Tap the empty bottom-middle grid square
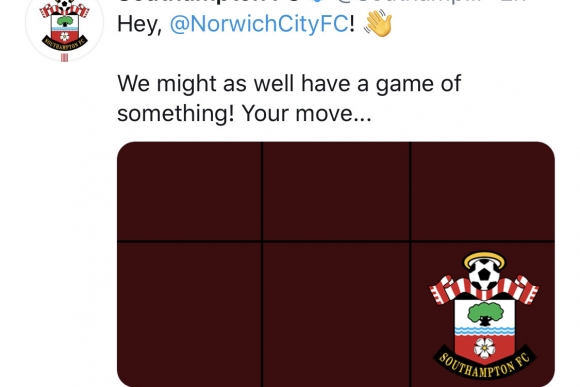The image size is (580, 387). pos(336,315)
